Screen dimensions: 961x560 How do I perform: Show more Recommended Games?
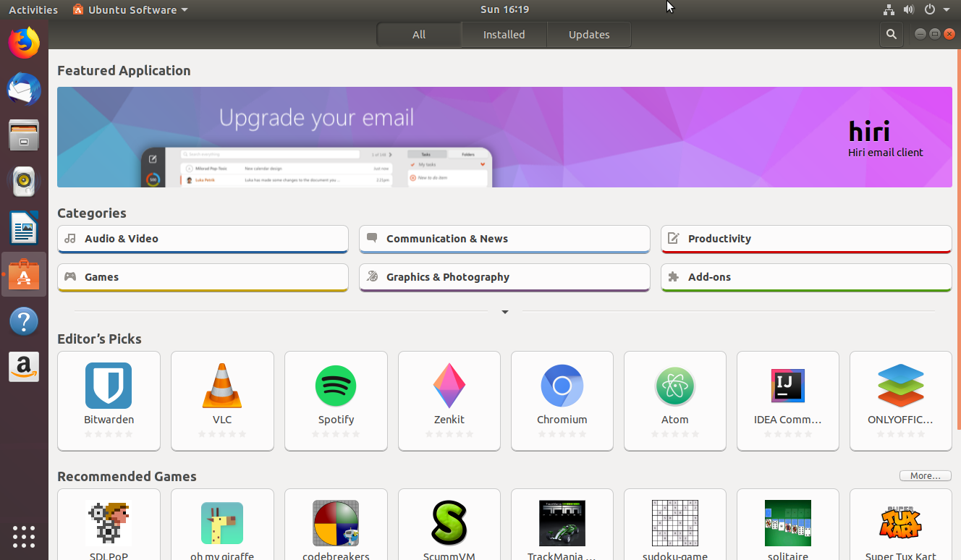click(x=925, y=475)
